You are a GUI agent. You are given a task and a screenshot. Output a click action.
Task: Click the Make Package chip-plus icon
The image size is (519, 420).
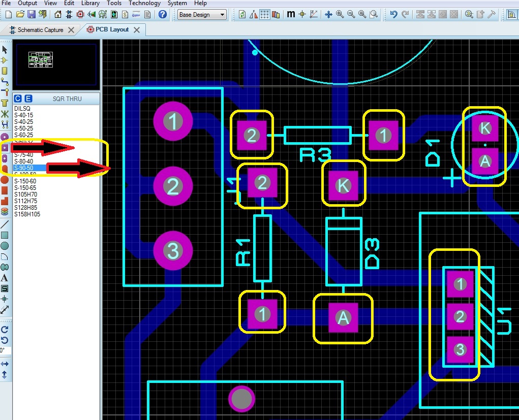click(x=480, y=14)
